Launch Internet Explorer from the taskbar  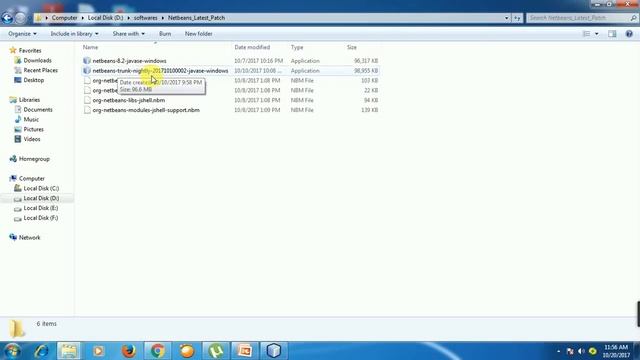point(41,351)
